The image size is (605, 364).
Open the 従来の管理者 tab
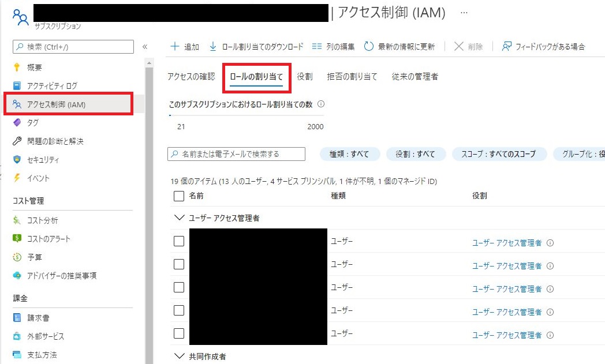414,76
